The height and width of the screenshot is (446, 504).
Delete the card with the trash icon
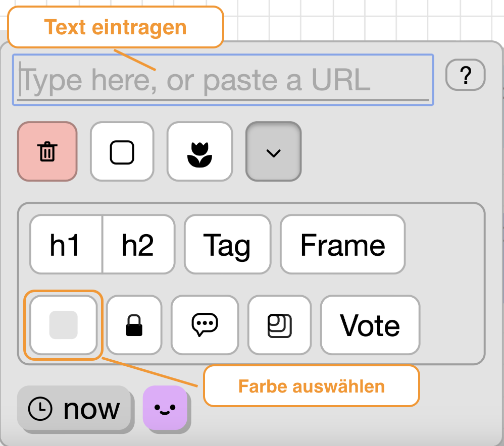47,151
